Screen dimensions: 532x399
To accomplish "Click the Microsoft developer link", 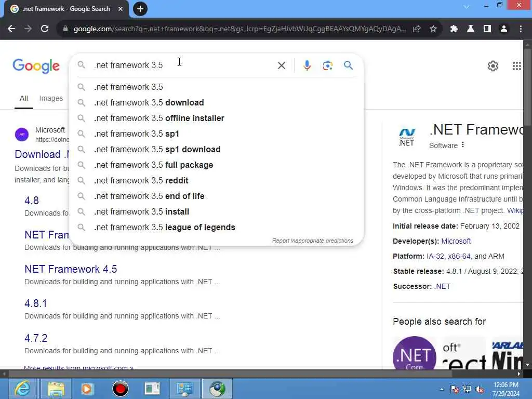I will (x=456, y=241).
